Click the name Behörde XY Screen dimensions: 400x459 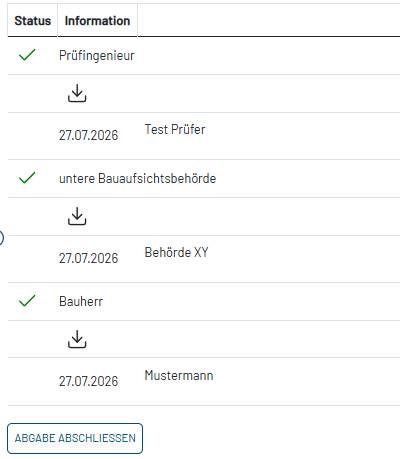(176, 252)
